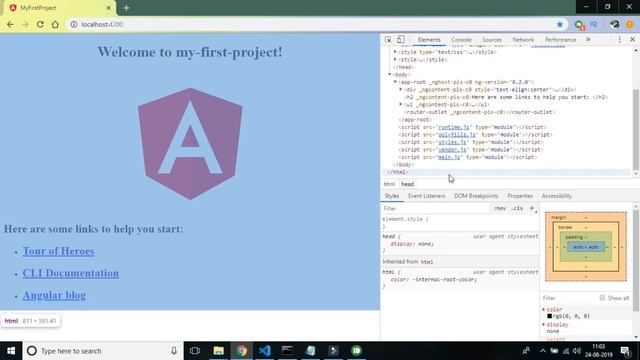This screenshot has height=360, width=640.
Task: Go to the browser home page
Action: click(55, 24)
